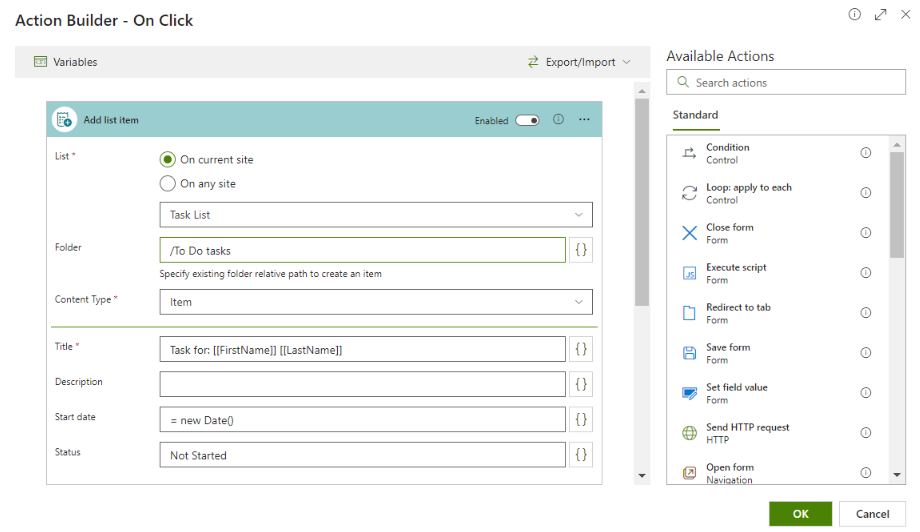Show info for Save form action
Image resolution: width=920 pixels, height=532 pixels.
click(x=865, y=352)
